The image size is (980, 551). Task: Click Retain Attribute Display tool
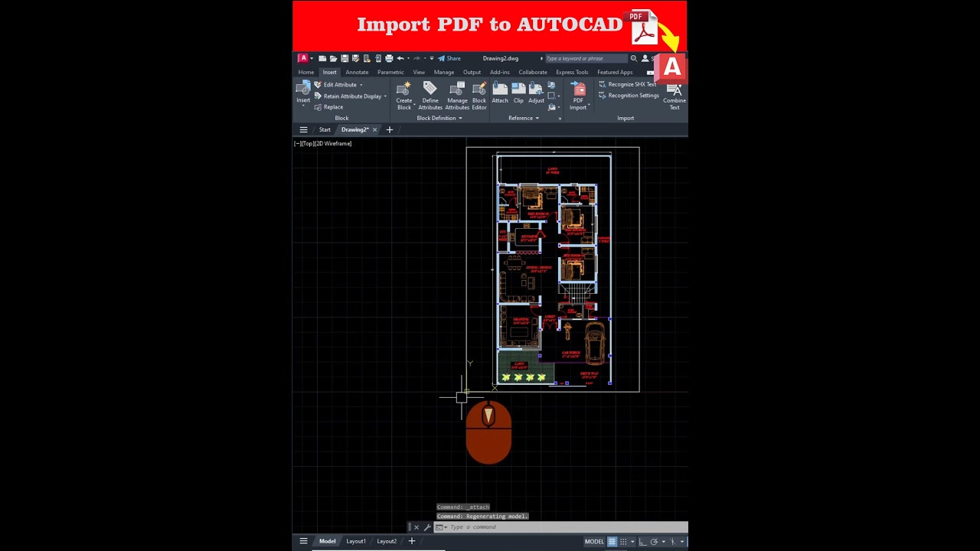click(x=348, y=96)
